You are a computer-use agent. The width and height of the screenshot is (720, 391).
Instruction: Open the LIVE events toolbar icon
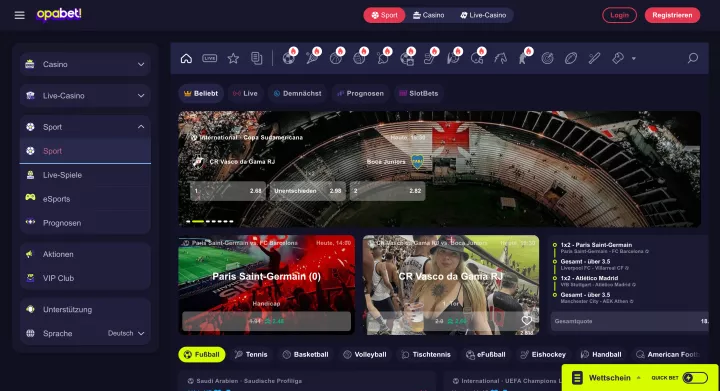(x=209, y=58)
